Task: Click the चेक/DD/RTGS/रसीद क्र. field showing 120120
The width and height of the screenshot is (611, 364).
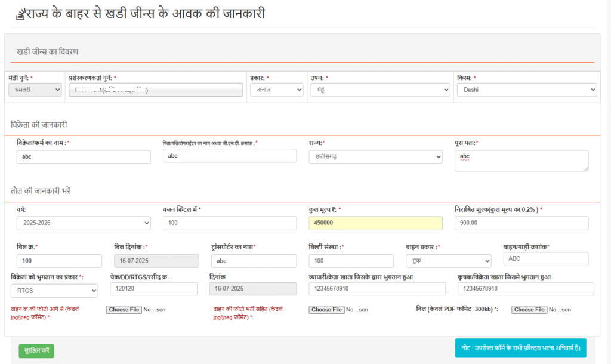Action: tap(153, 289)
